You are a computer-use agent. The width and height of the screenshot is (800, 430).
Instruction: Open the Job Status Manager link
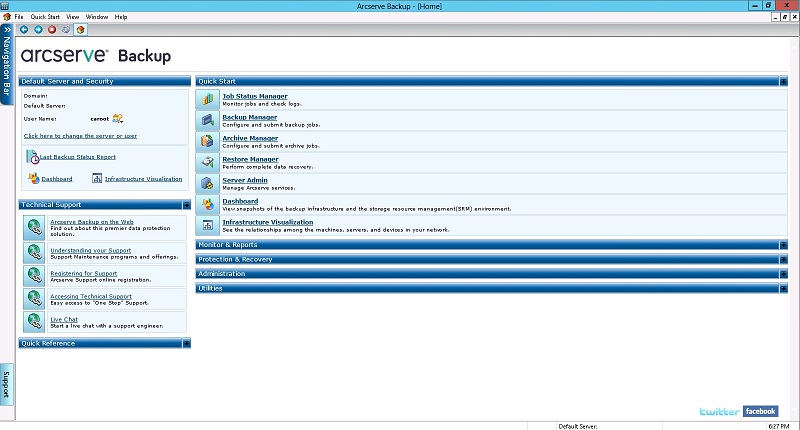(255, 96)
